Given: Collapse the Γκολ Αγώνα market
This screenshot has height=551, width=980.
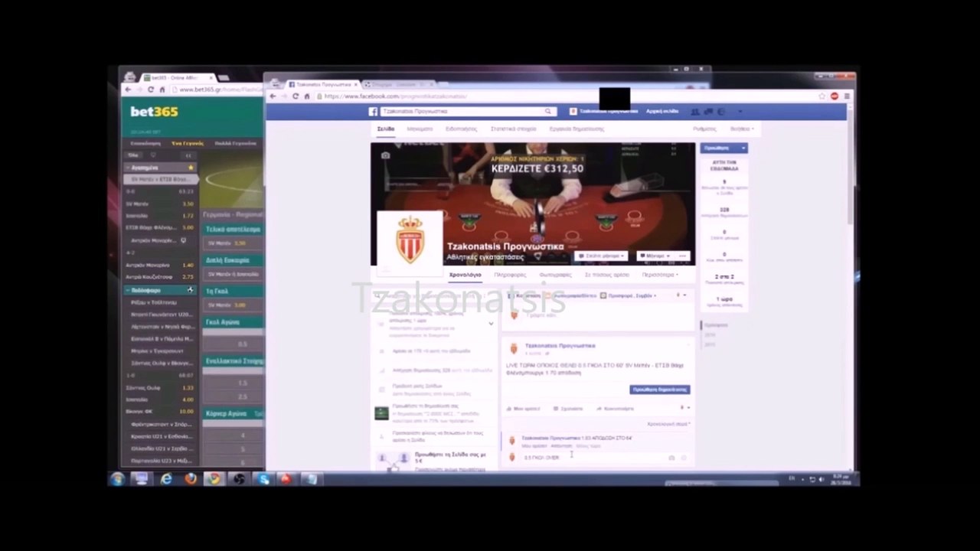Looking at the screenshot, I should click(233, 322).
